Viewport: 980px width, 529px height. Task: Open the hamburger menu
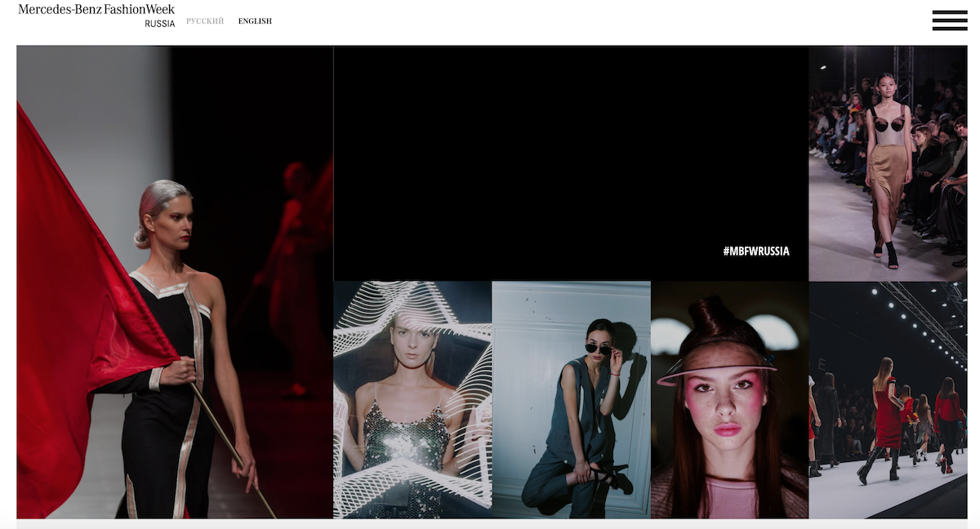[x=949, y=20]
